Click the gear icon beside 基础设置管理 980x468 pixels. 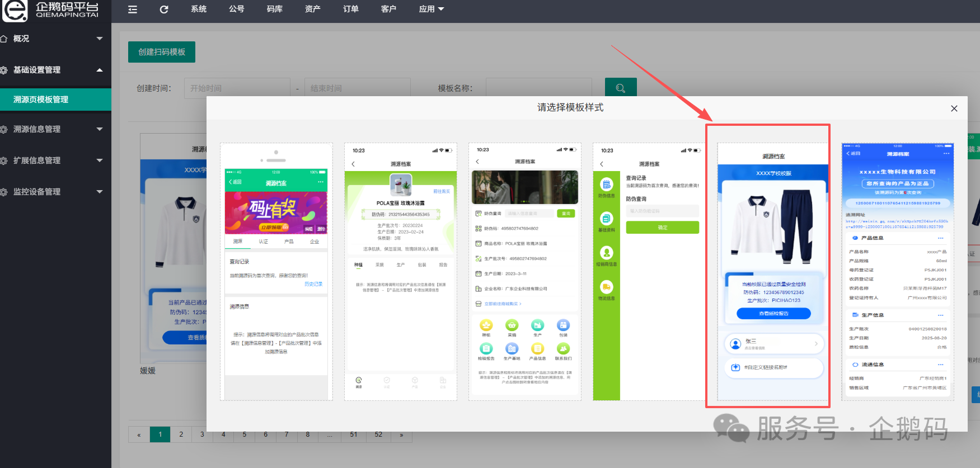pyautogui.click(x=4, y=70)
